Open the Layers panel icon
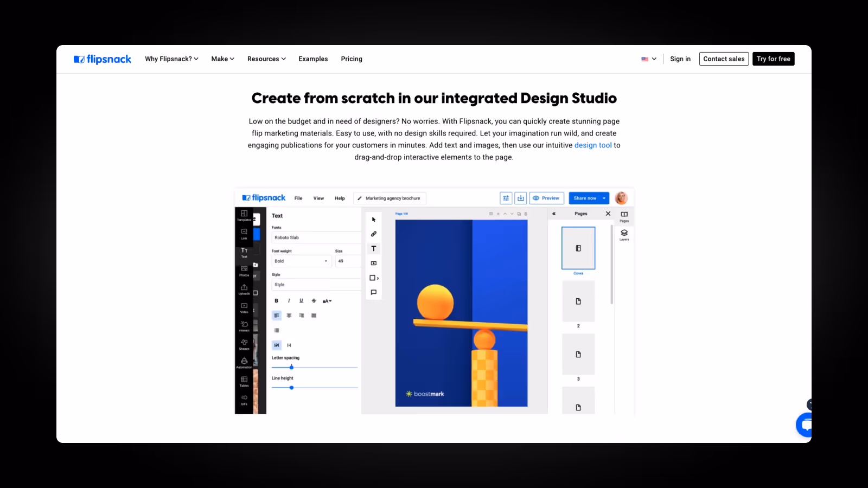This screenshot has height=488, width=868. pos(624,235)
